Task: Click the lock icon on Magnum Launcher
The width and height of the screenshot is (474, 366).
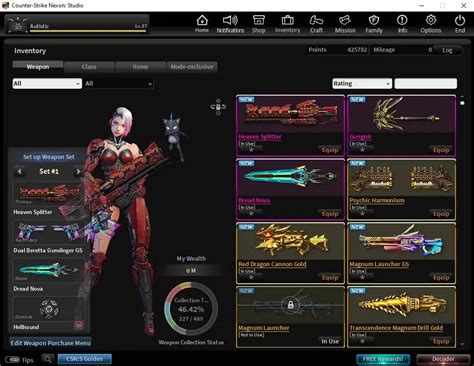Action: tap(290, 305)
